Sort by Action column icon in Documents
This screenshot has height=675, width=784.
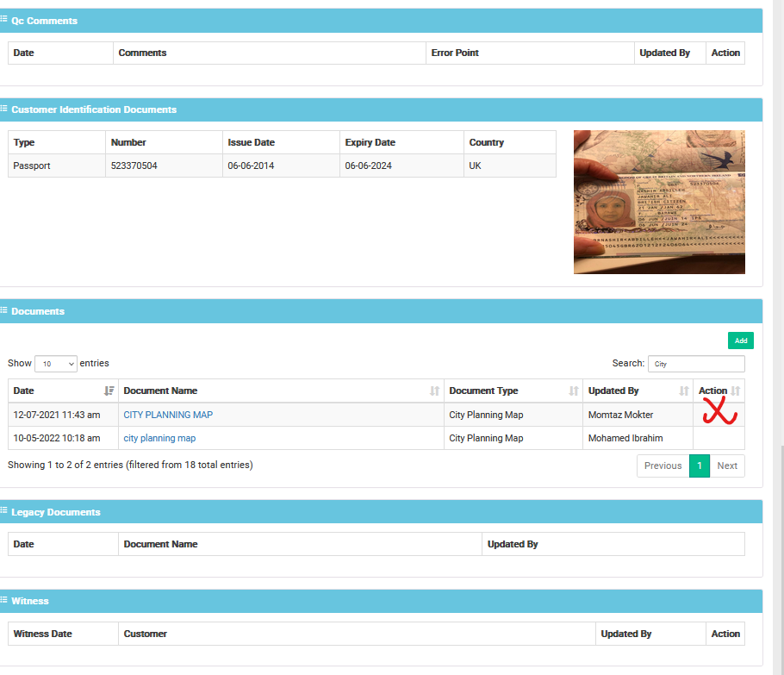tap(735, 391)
